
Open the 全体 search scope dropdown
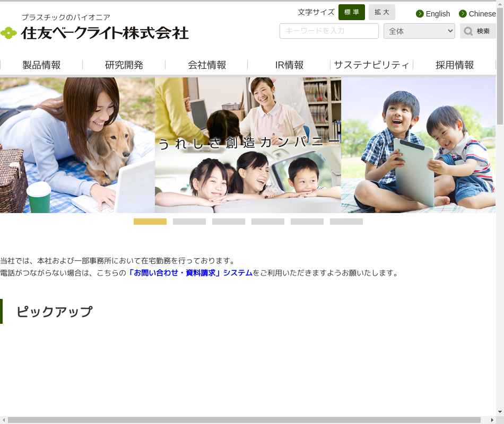pos(419,31)
